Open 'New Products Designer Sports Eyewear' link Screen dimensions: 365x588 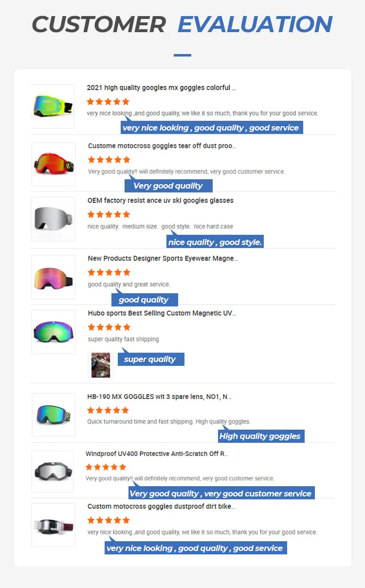pyautogui.click(x=163, y=259)
